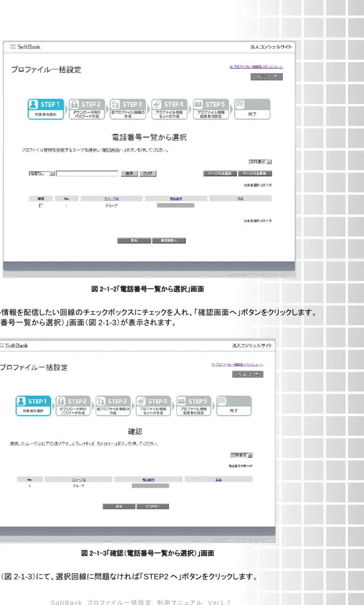The width and height of the screenshot is (364, 605).
Task: Click STEP 1 icon on phone list screen
Action: tap(33, 104)
